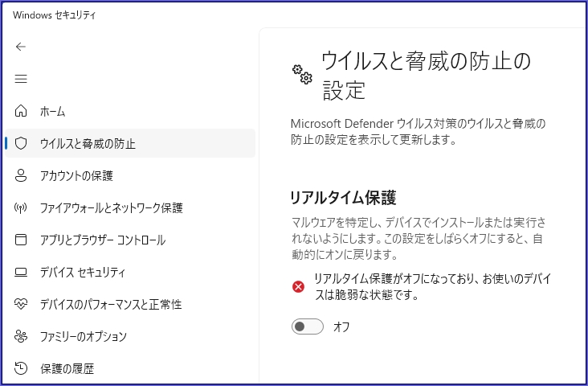Go to アプリとブラウザー コントロール
The width and height of the screenshot is (588, 386).
point(102,240)
